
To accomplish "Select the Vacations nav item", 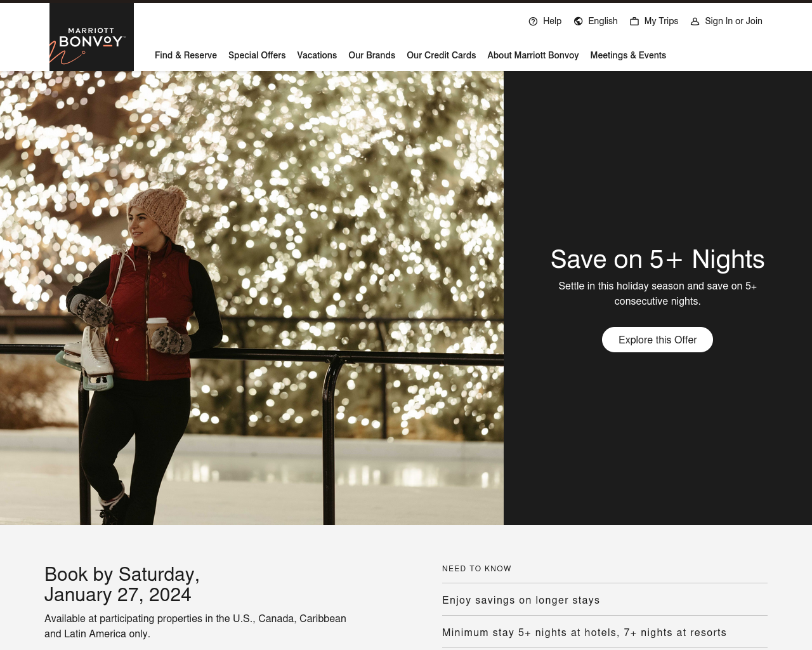I will coord(317,55).
